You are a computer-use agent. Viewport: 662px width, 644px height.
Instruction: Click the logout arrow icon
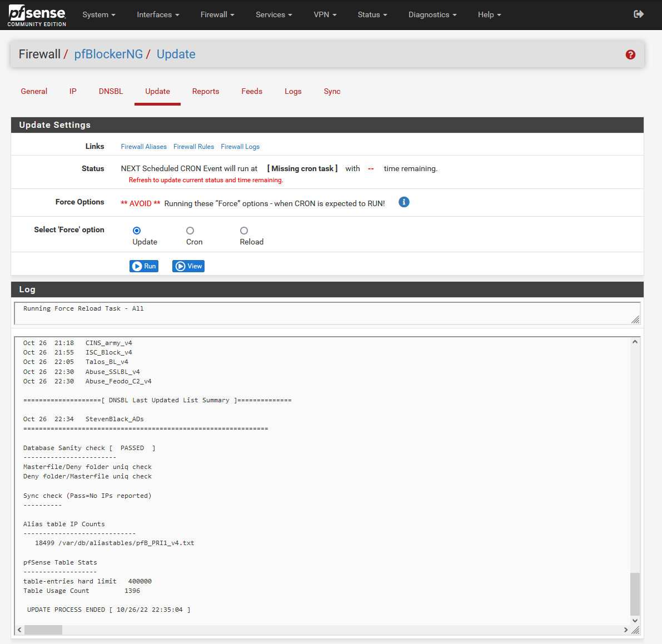tap(638, 14)
